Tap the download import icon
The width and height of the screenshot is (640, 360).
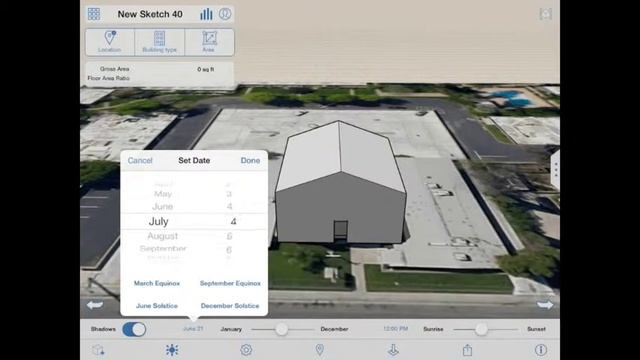[x=393, y=350]
